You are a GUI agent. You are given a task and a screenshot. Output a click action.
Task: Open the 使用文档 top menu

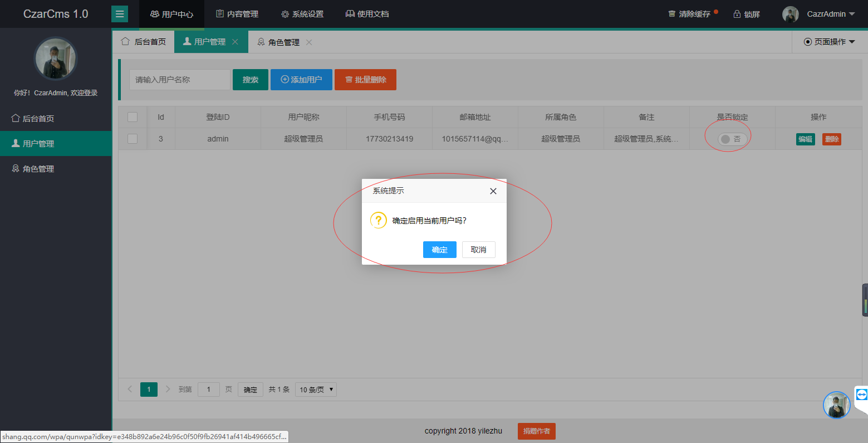(367, 14)
